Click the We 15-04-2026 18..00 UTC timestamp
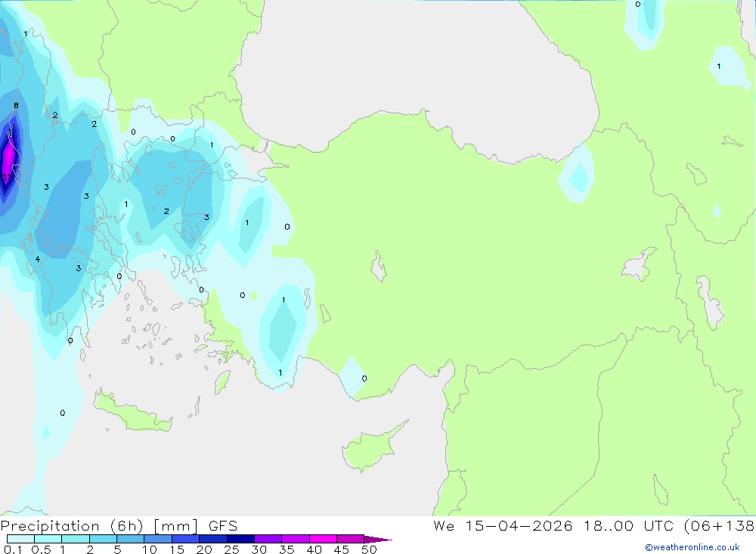 [553, 525]
